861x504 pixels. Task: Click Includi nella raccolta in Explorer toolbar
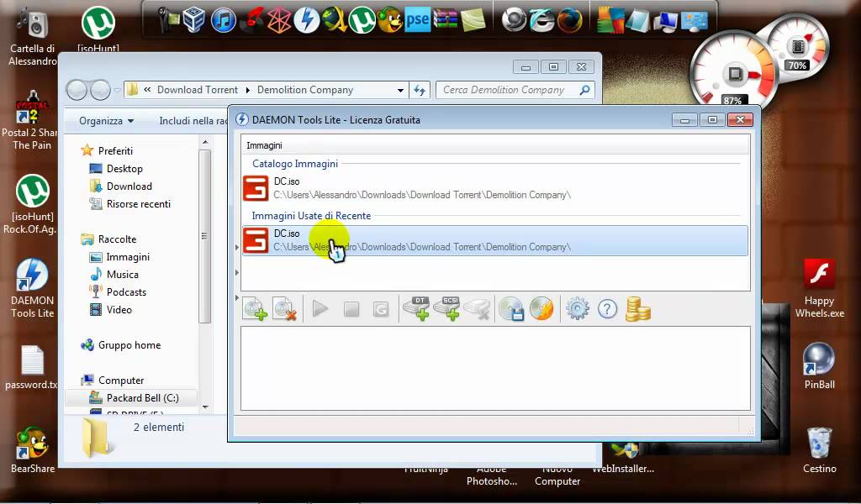click(193, 121)
